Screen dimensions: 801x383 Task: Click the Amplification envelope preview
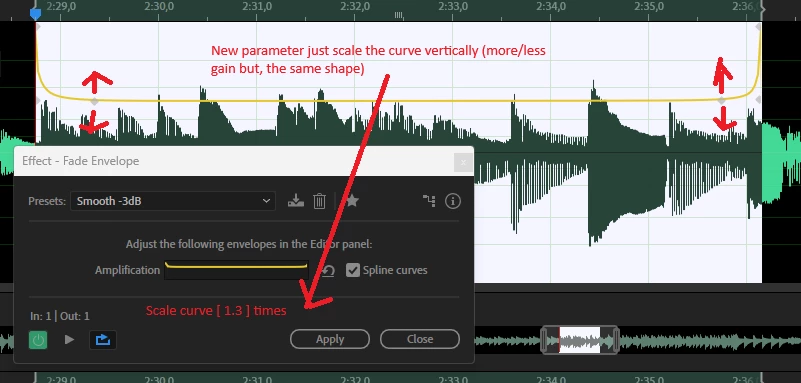236,270
